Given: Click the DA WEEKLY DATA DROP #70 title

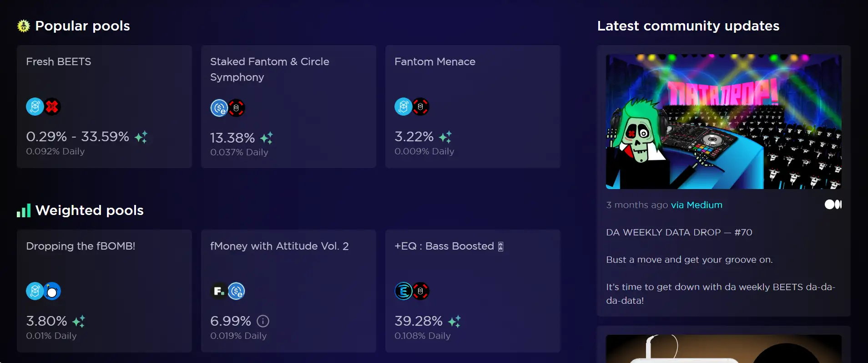Looking at the screenshot, I should coord(679,232).
